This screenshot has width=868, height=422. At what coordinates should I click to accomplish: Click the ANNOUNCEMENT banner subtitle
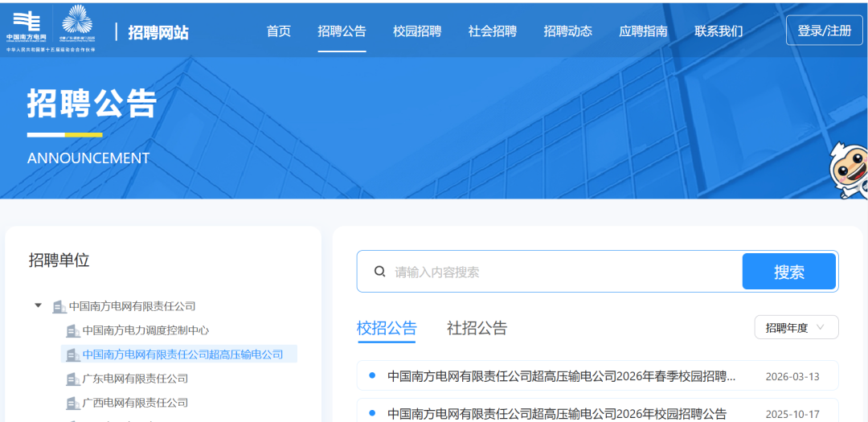pyautogui.click(x=88, y=158)
